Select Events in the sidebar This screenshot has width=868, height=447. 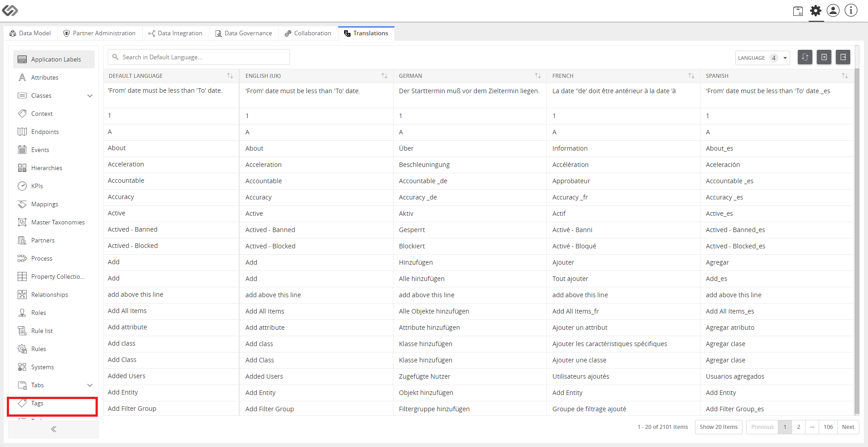tap(54, 150)
